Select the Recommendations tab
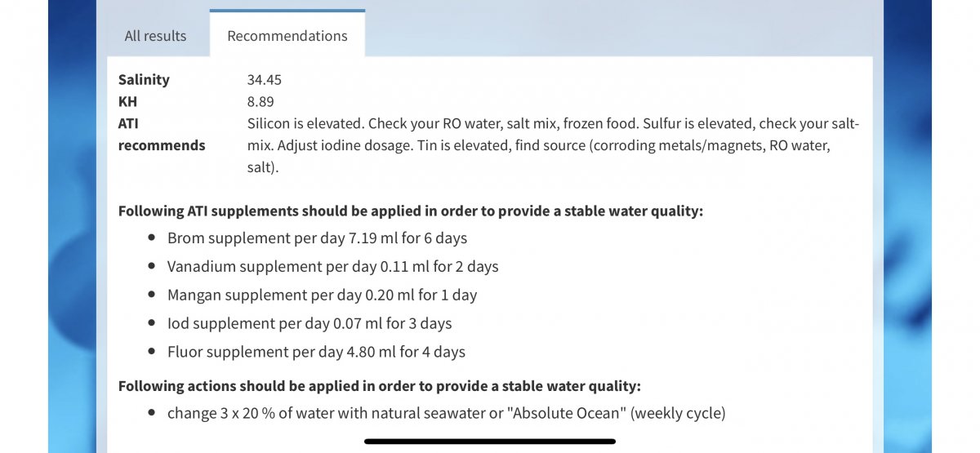 (287, 36)
